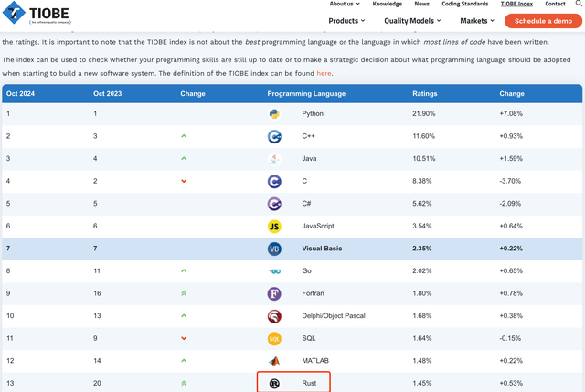
Task: Click the Java rating 10.51%
Action: pos(424,158)
